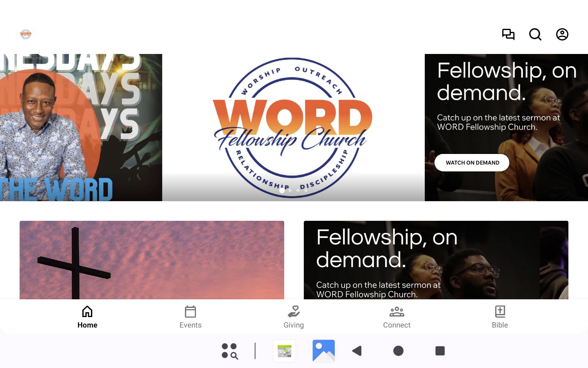Screen dimensions: 588x368
Task: Tap the WORD church logo avatar
Action: [x=26, y=34]
